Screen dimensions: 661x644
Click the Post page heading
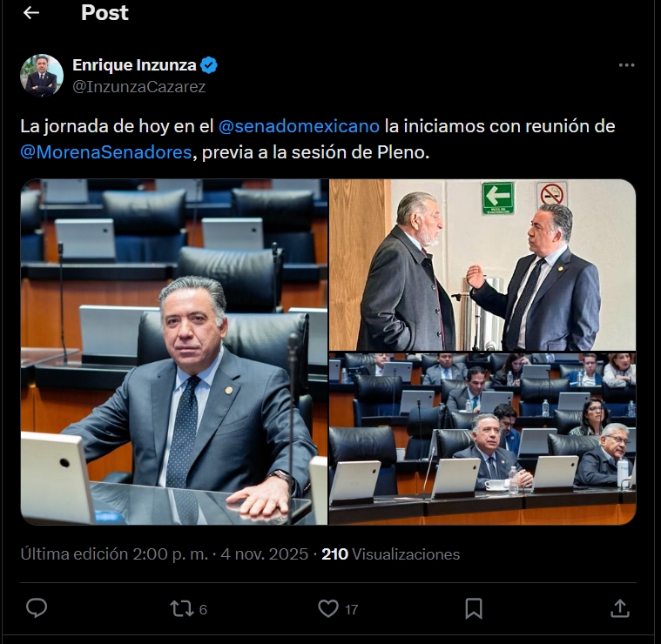click(x=105, y=13)
